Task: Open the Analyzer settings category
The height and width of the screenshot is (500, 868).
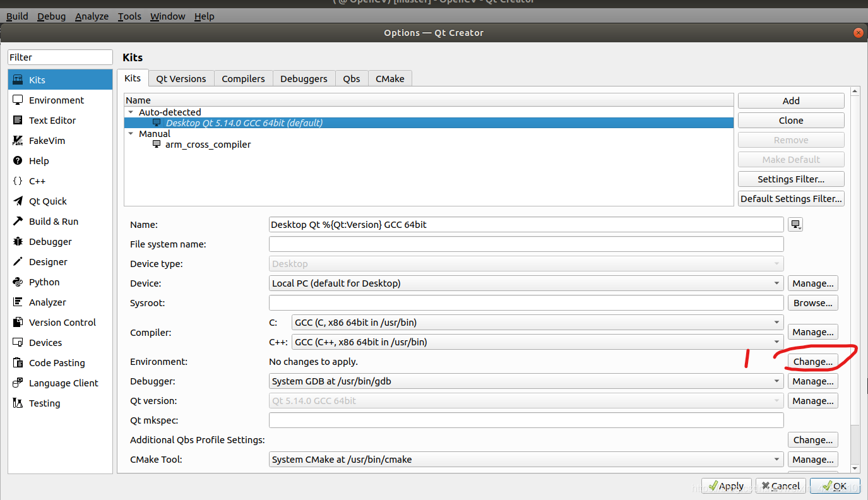Action: click(60, 302)
